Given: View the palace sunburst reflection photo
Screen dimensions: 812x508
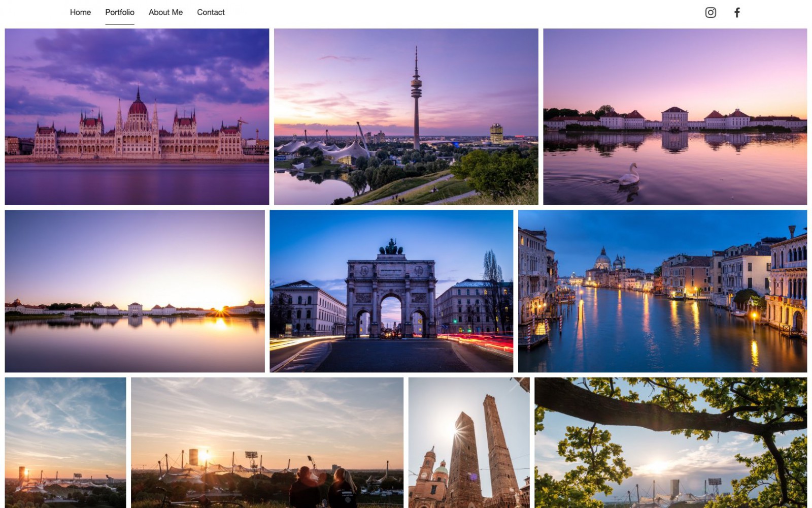Looking at the screenshot, I should pyautogui.click(x=135, y=291).
